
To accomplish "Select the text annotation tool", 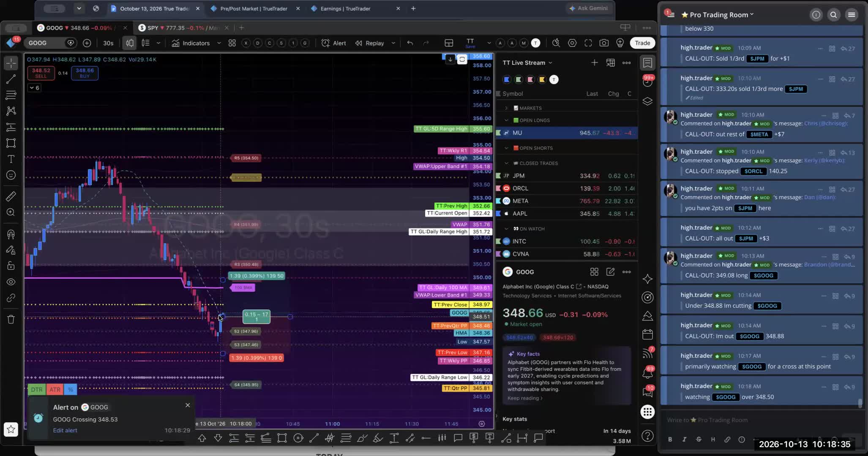I will tap(11, 159).
